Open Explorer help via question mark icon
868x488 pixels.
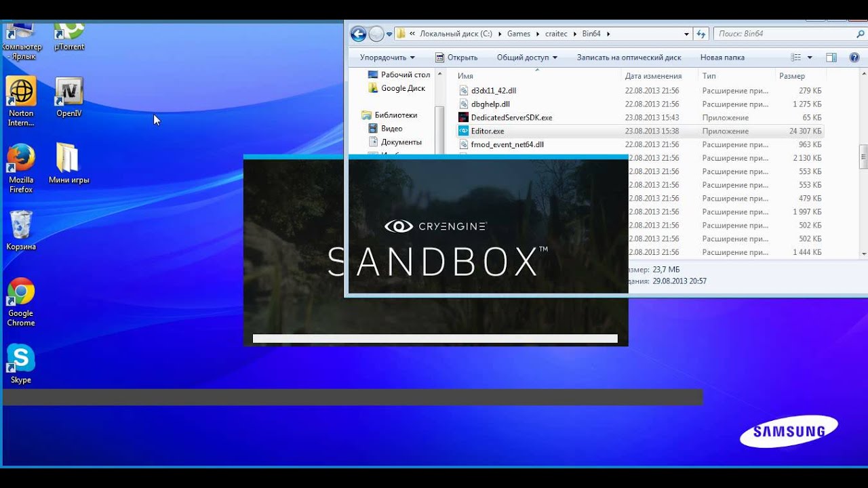[x=854, y=58]
